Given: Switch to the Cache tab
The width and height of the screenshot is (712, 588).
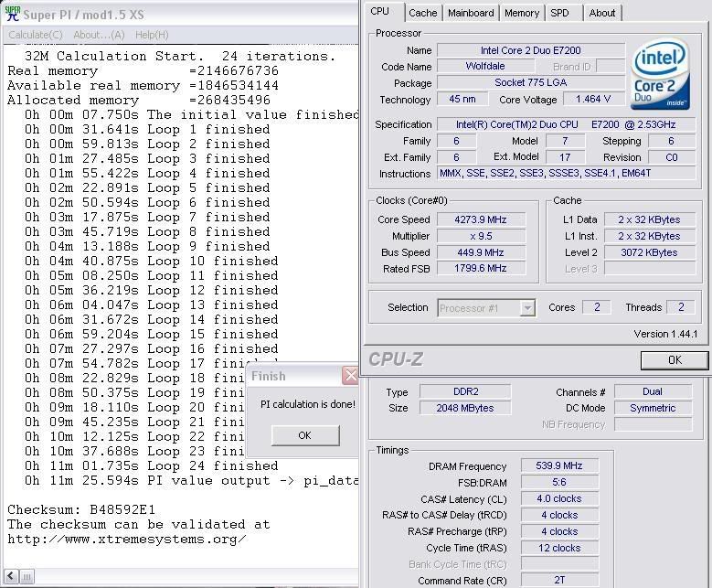Looking at the screenshot, I should pyautogui.click(x=422, y=13).
